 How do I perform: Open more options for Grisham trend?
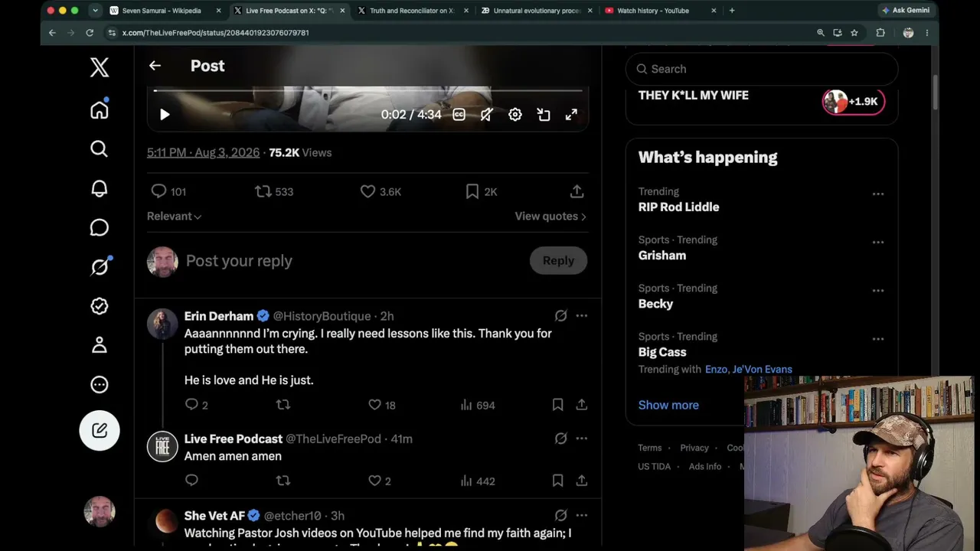pos(878,242)
